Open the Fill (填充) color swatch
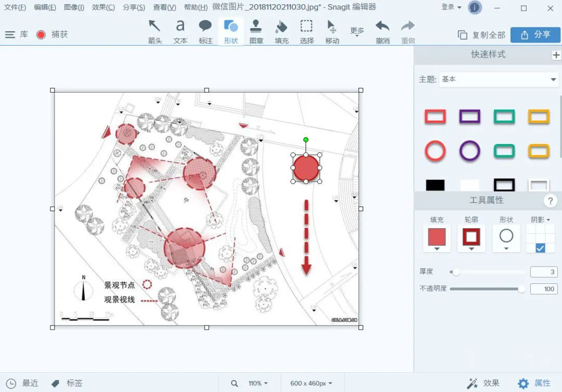The height and width of the screenshot is (392, 562). tap(437, 238)
